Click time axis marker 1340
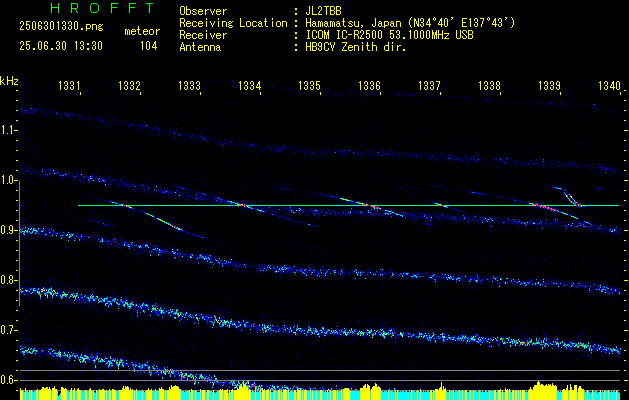 (x=609, y=85)
